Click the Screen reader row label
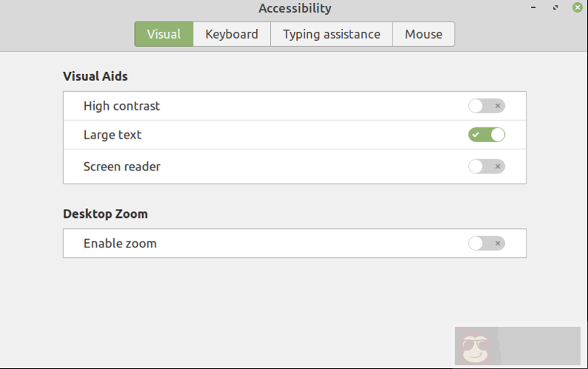588x369 pixels. click(x=121, y=167)
